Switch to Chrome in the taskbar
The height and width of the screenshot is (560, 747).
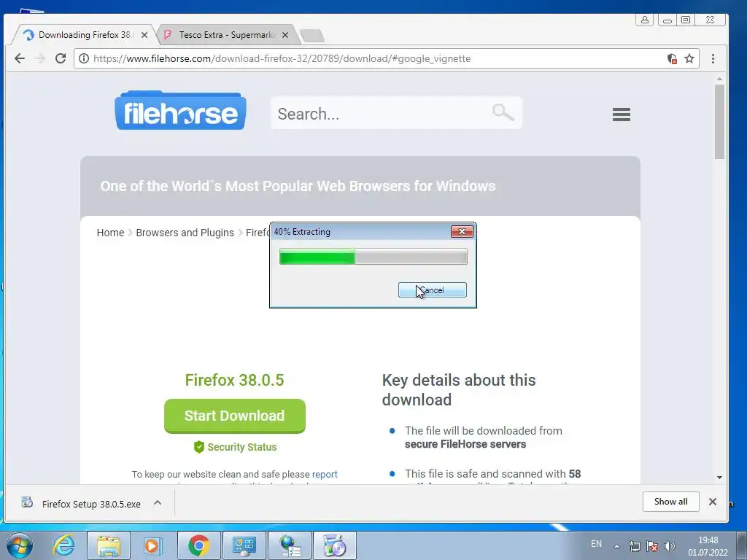click(198, 545)
